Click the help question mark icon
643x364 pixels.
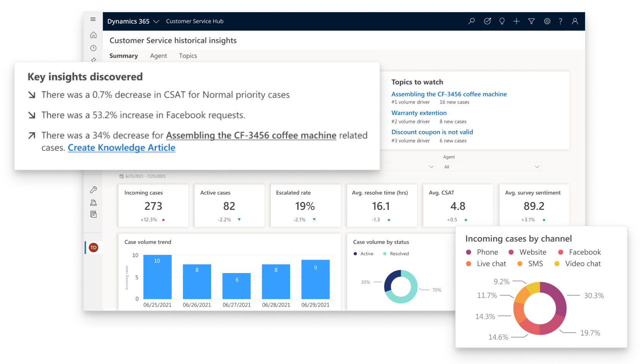click(x=560, y=21)
